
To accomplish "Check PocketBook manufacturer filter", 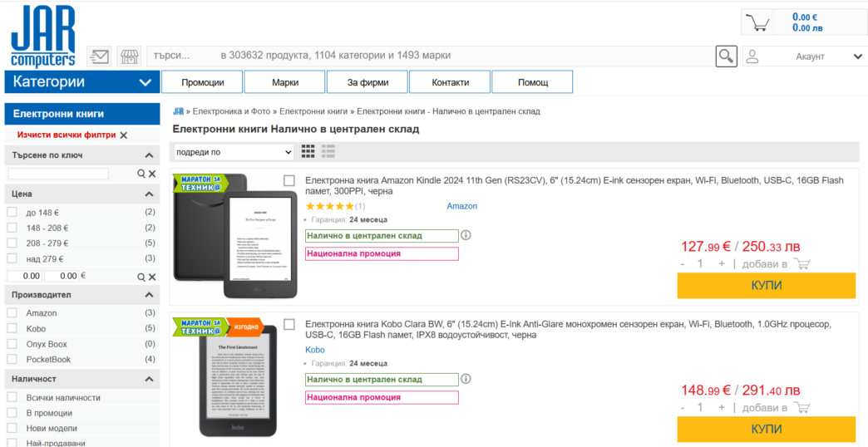I will pos(12,360).
